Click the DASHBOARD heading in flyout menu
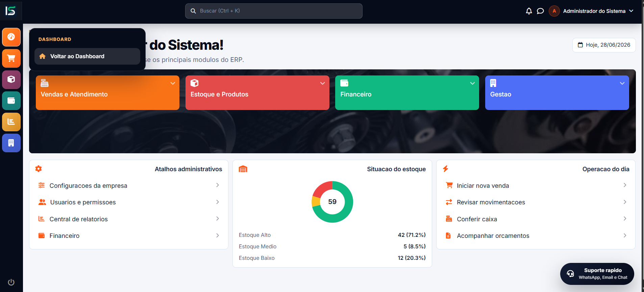 click(55, 39)
